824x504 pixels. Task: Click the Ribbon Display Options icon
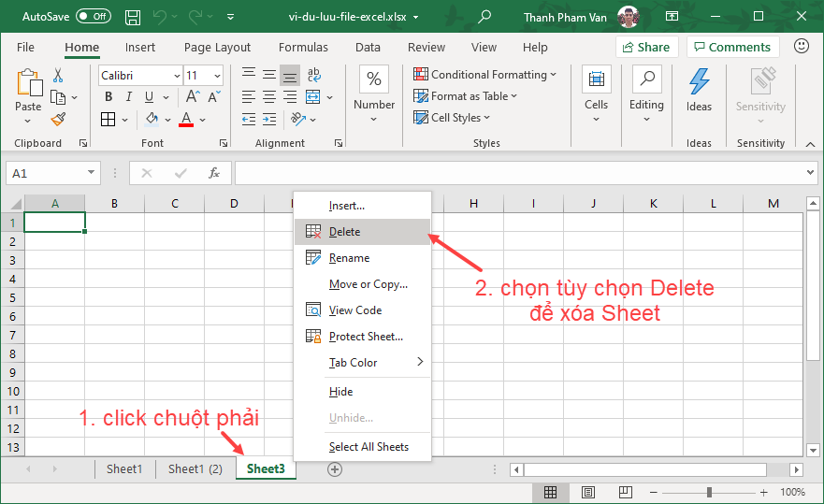(x=672, y=16)
